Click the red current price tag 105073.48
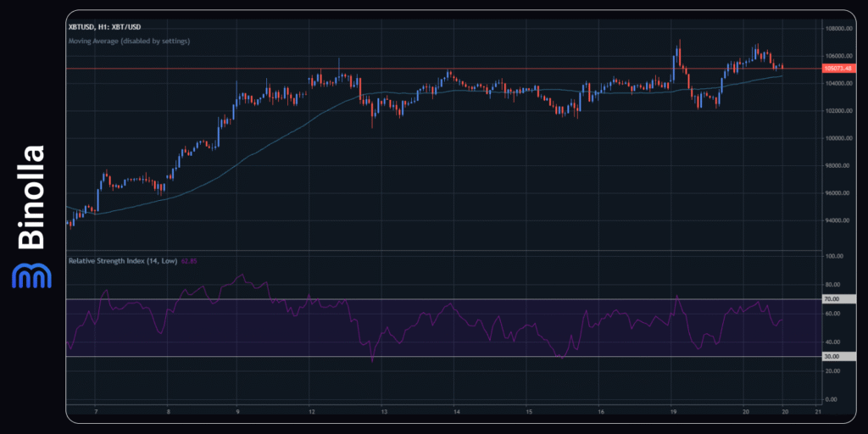868x434 pixels. [839, 69]
